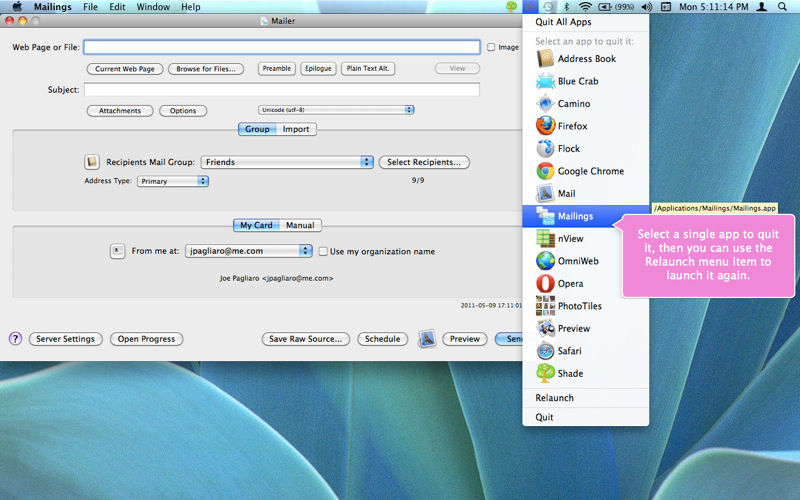Click Select Recipients button
Screen dimensions: 800x500
(x=424, y=162)
